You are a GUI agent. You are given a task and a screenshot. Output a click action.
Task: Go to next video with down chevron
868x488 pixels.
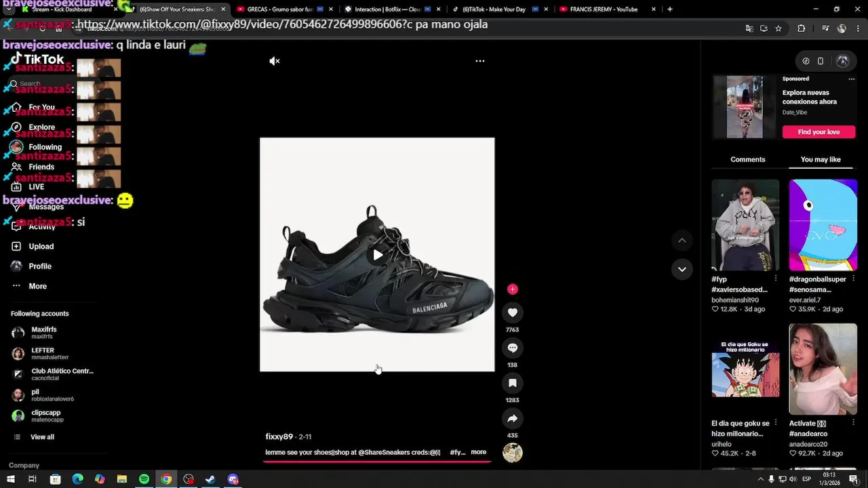682,269
